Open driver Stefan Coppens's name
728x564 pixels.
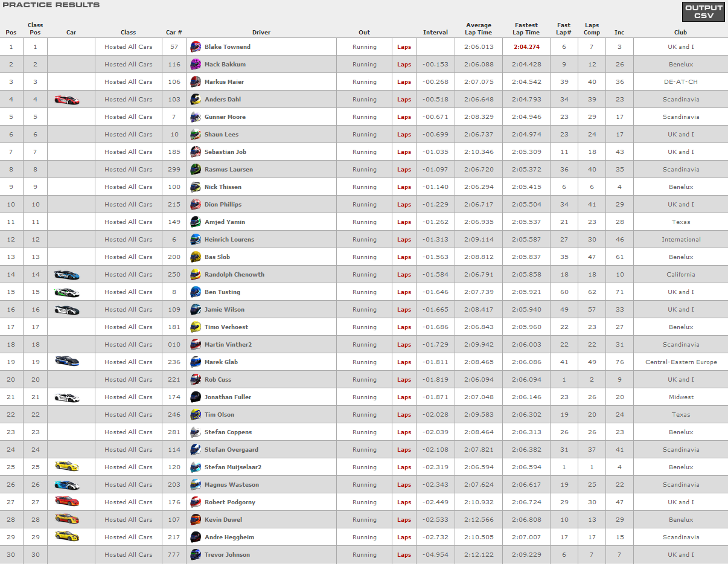click(228, 432)
